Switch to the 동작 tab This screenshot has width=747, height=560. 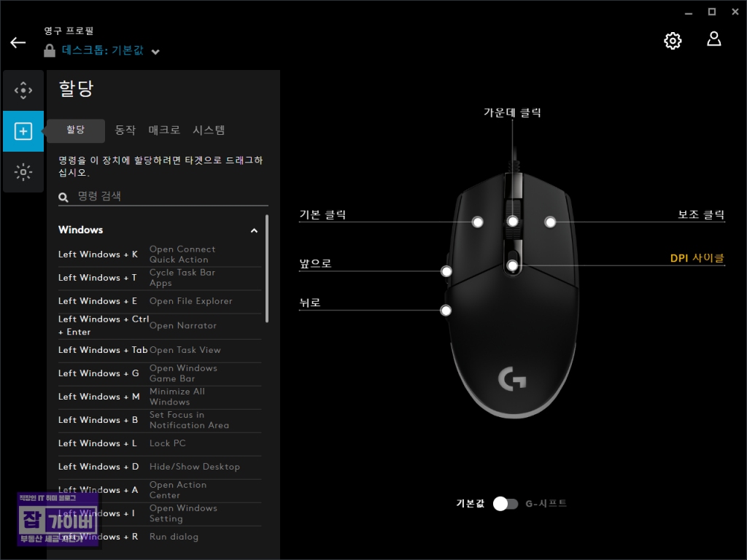pyautogui.click(x=125, y=130)
